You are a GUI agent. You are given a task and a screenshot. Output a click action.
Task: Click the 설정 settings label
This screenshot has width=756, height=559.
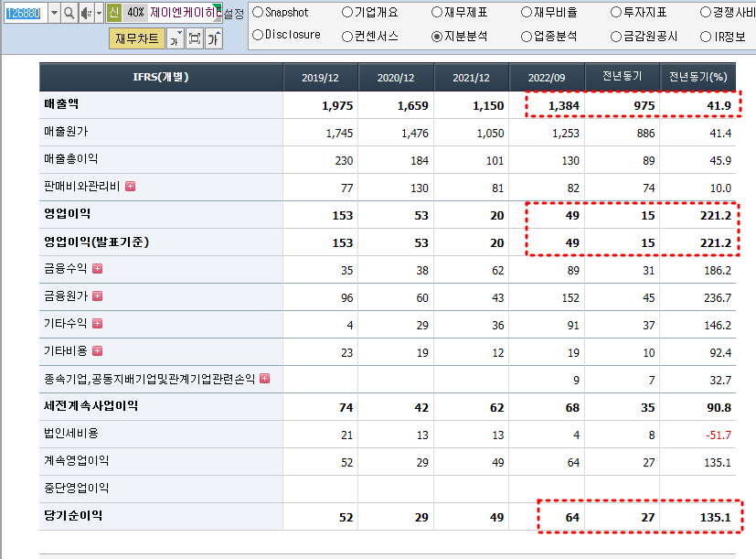pos(234,14)
